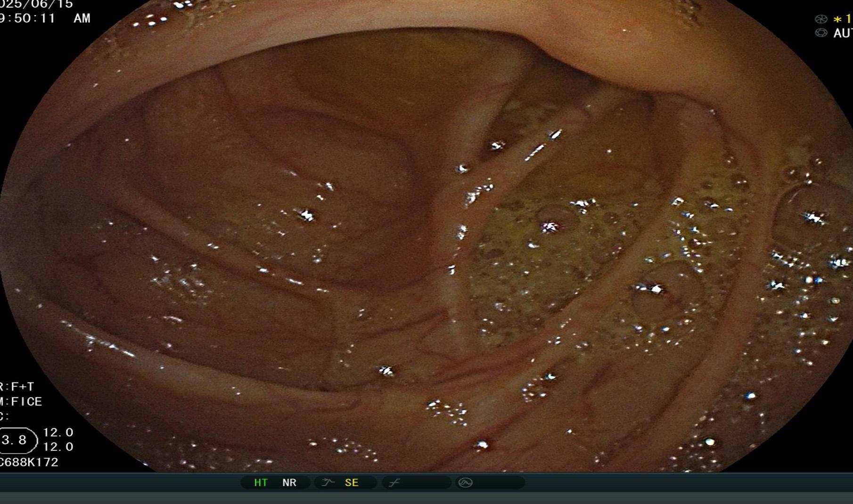Click the M:FICE mode label
This screenshot has height=504, width=853.
click(21, 402)
